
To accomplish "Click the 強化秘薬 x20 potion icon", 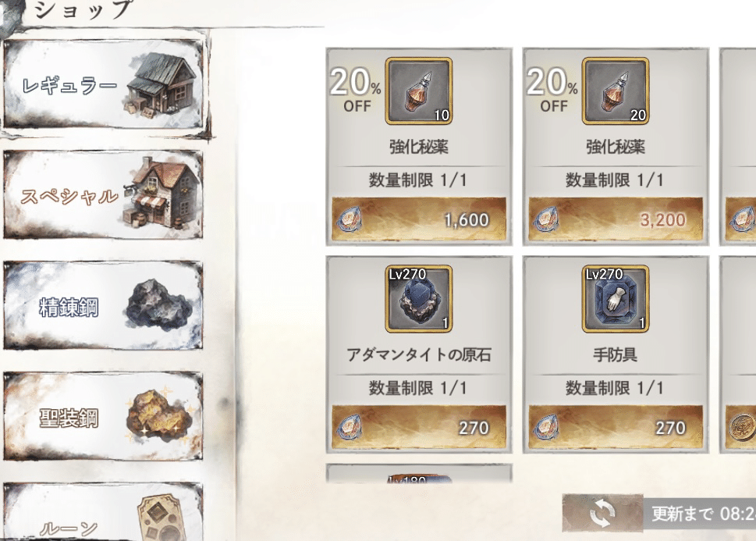I will click(616, 91).
